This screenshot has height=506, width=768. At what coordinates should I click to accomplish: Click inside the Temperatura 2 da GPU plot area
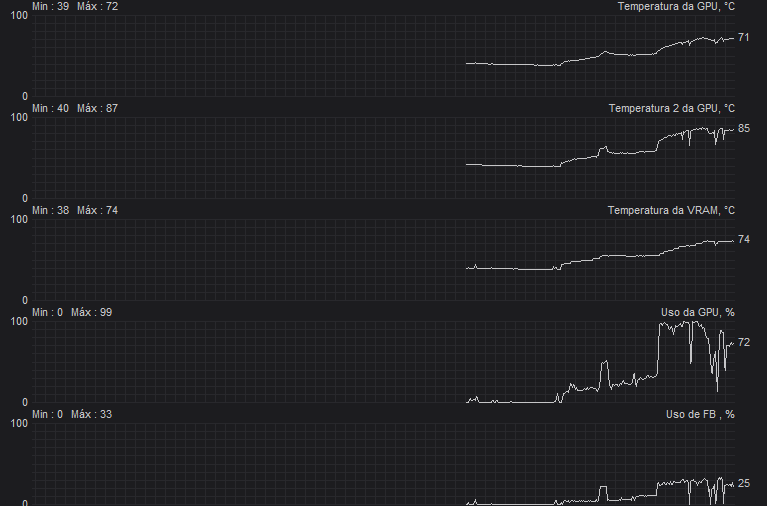point(384,158)
